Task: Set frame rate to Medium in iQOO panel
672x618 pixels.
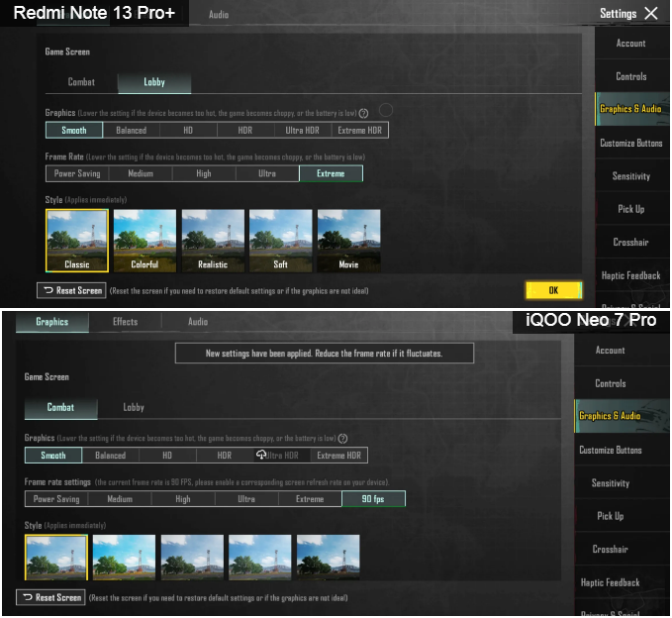Action: point(120,499)
